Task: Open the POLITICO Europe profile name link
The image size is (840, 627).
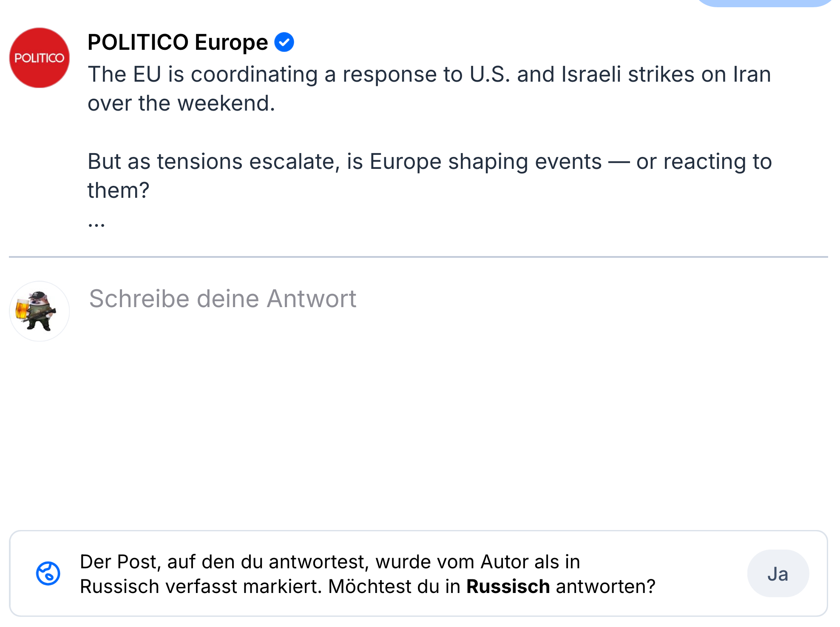Action: [x=178, y=42]
